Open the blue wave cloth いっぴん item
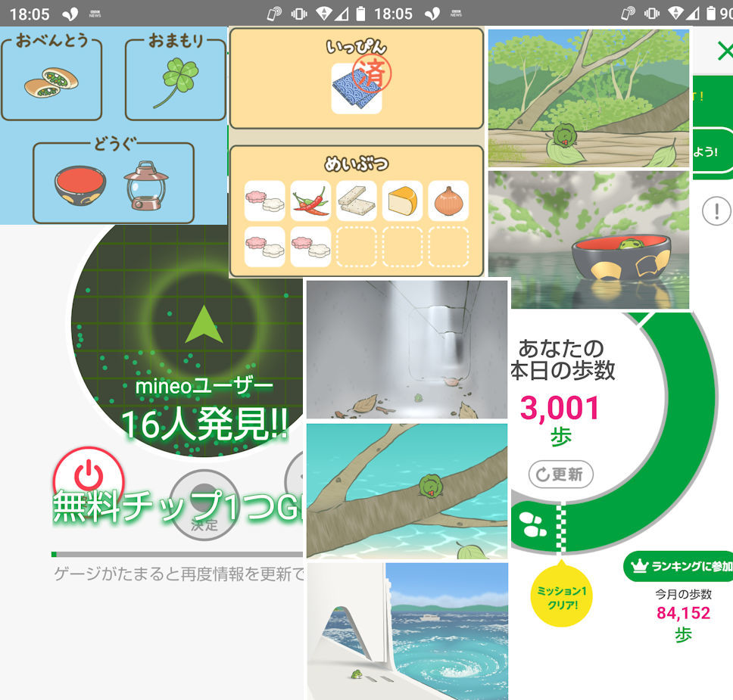 (x=356, y=89)
